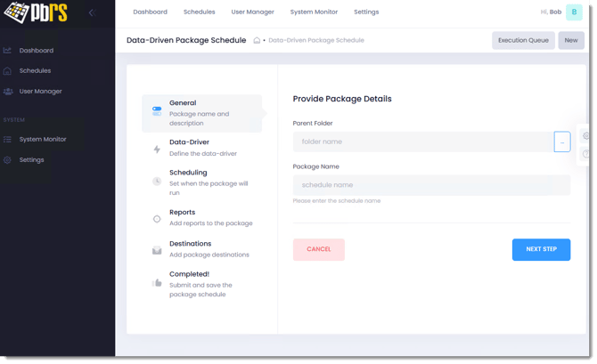This screenshot has width=597, height=364.
Task: Click the Dashboard icon in the sidebar
Action: click(x=8, y=51)
